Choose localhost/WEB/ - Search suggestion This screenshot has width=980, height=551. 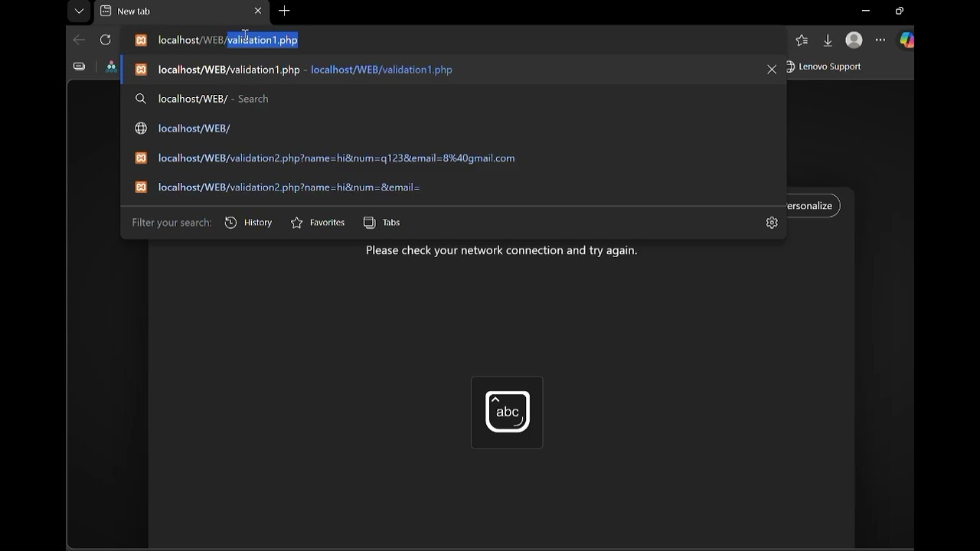(453, 99)
